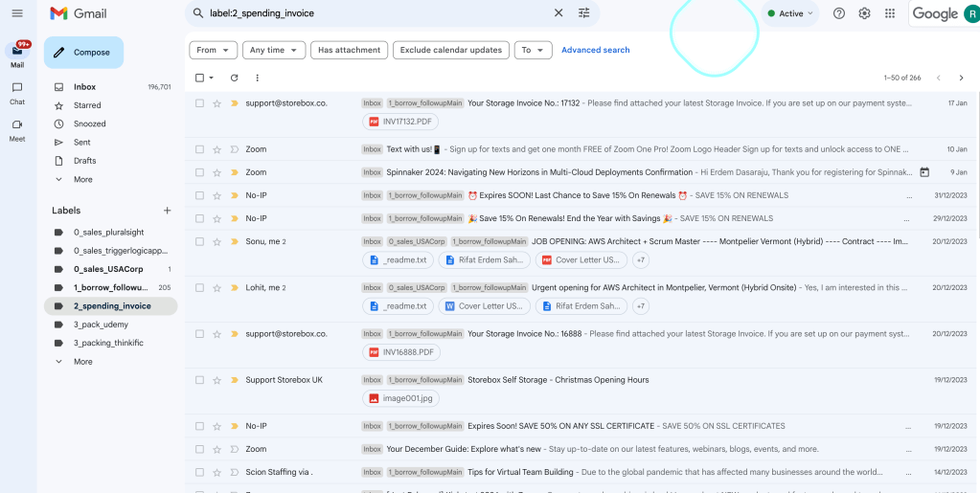Click the Gmail logo
Viewport: 980px width, 493px height.
pyautogui.click(x=79, y=13)
